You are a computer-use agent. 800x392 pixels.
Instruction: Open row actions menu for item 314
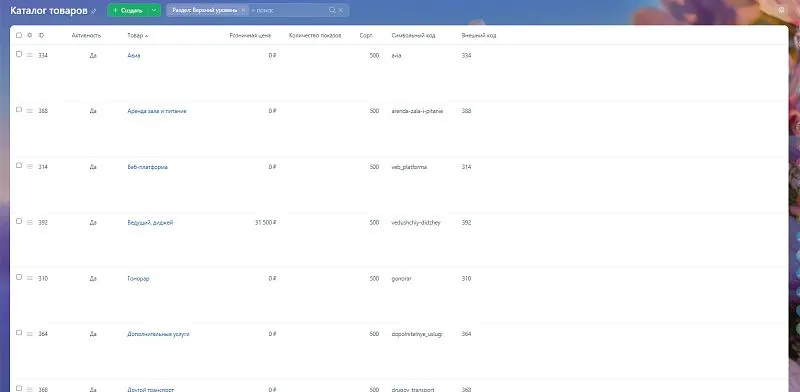tap(30, 167)
